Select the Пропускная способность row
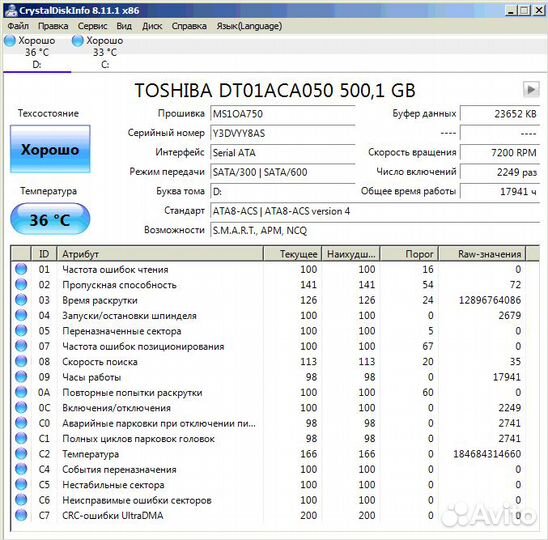The height and width of the screenshot is (540, 548). pyautogui.click(x=268, y=285)
